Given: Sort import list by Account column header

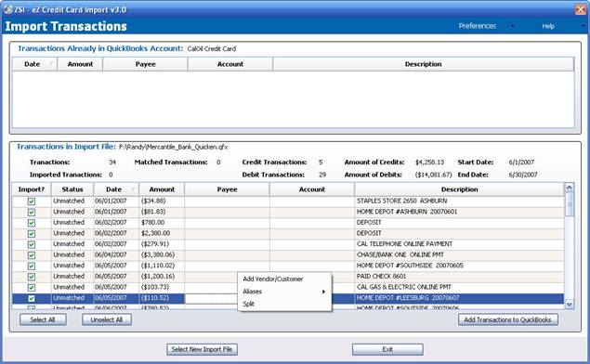Looking at the screenshot, I should (x=312, y=189).
